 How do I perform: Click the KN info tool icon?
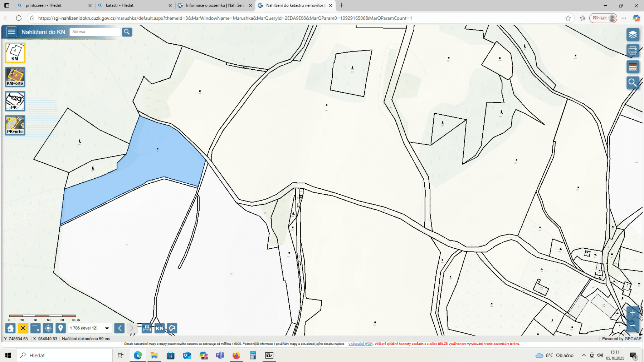click(x=160, y=328)
